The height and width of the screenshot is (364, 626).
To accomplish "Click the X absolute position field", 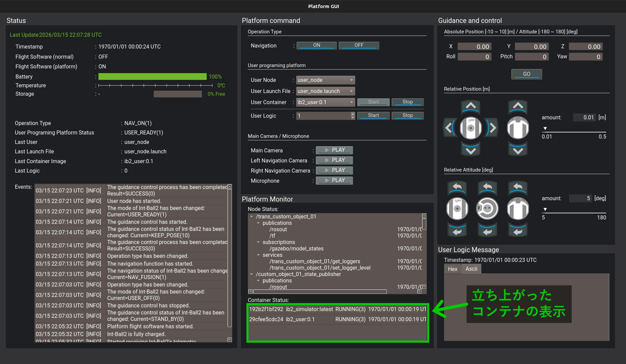I will click(x=474, y=47).
